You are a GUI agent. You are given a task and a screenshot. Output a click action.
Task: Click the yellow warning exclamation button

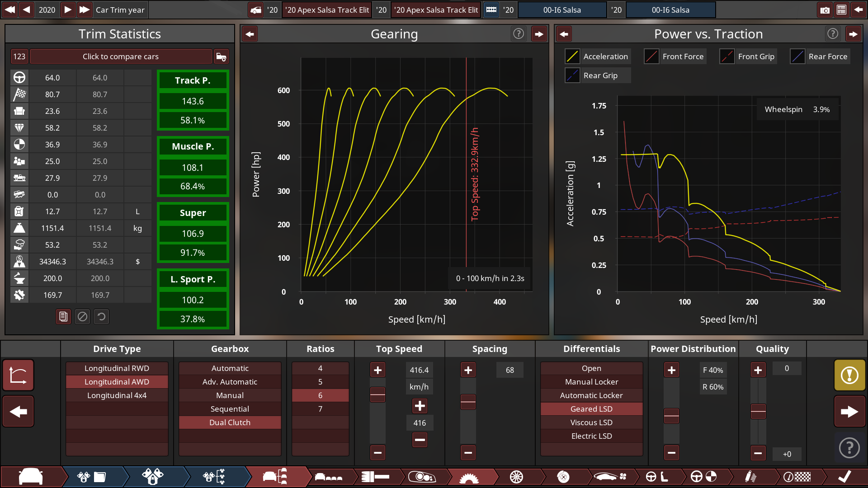click(849, 375)
